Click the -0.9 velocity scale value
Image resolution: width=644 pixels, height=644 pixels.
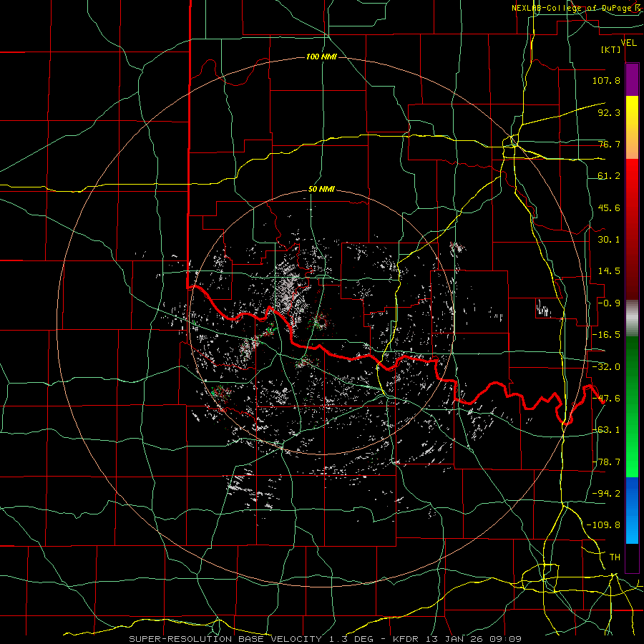click(x=609, y=303)
